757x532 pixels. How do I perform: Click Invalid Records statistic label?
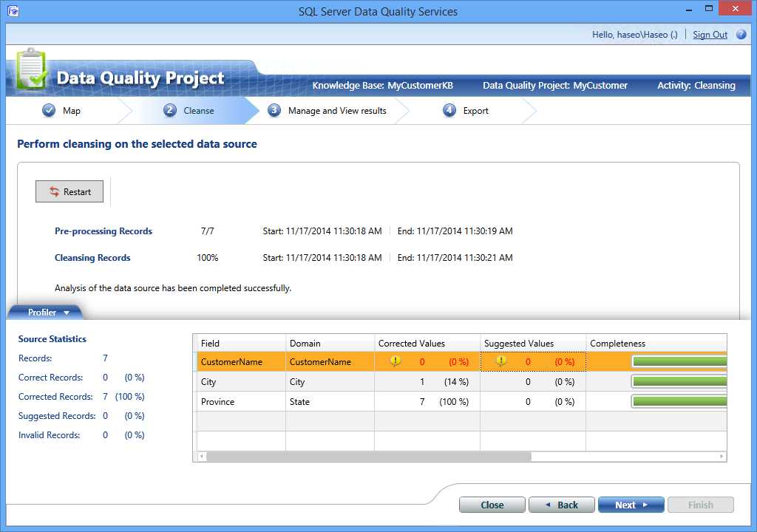point(50,435)
